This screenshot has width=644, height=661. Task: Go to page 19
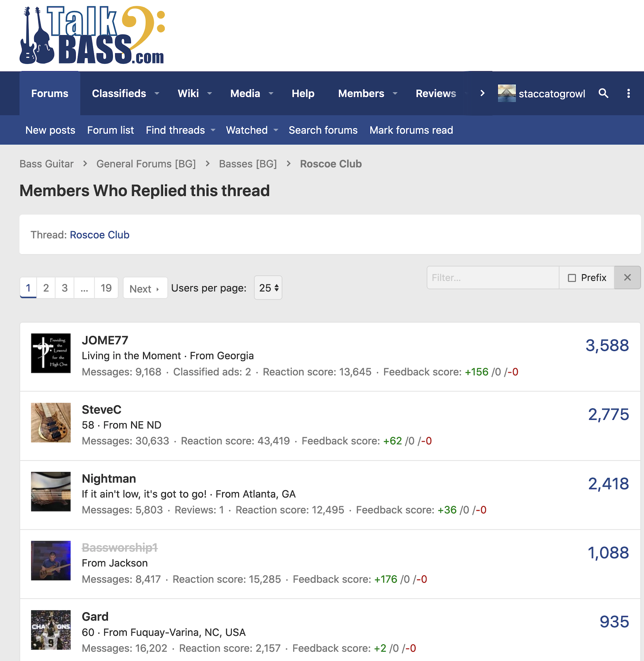(x=106, y=288)
